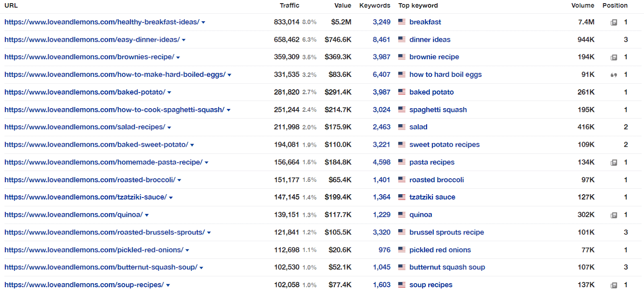
Task: Open dropdown arrow for butternut-squash-soup URL
Action: pos(201,268)
